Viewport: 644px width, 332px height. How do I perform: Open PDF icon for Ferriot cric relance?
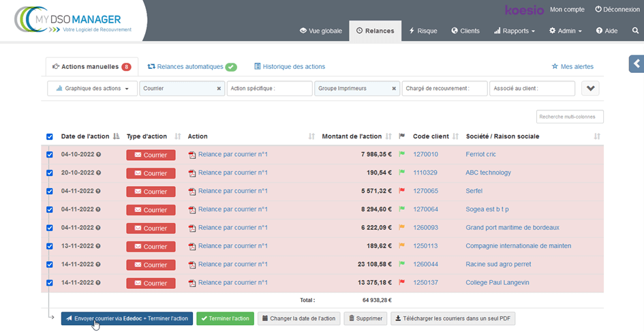tap(192, 155)
